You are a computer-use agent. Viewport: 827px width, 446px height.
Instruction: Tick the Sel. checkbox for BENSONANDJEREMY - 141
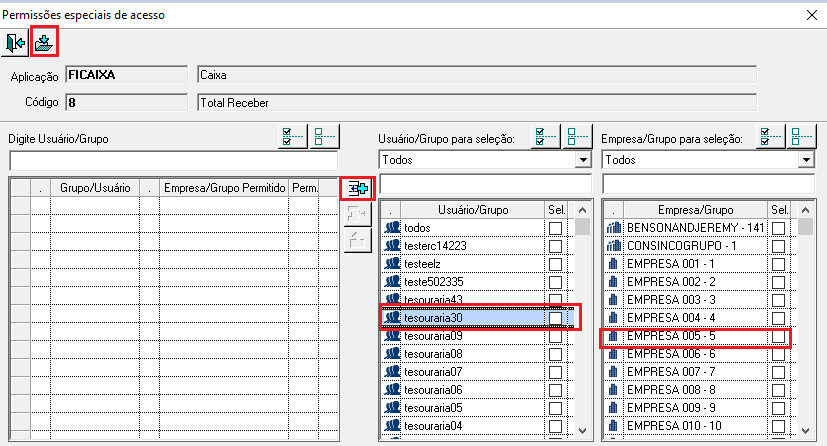pos(778,228)
